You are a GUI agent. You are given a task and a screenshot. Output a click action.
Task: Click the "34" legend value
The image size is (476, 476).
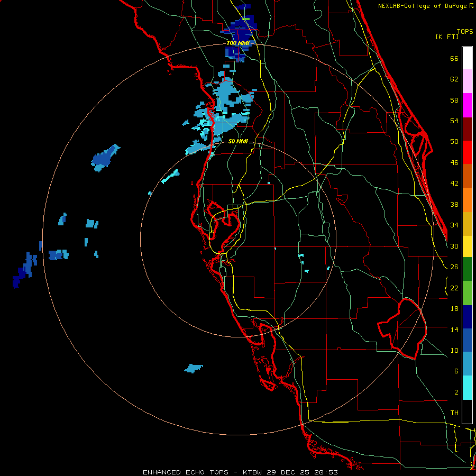pos(454,225)
